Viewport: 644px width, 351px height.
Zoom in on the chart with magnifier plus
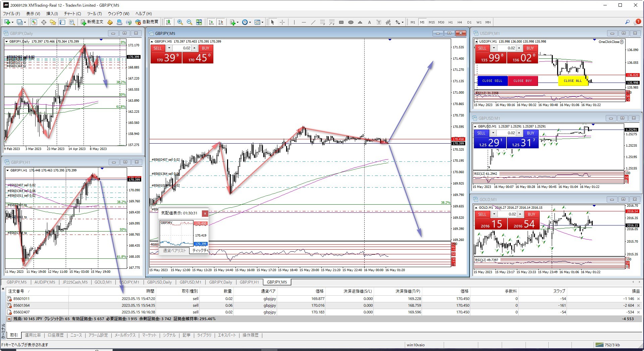pyautogui.click(x=180, y=22)
